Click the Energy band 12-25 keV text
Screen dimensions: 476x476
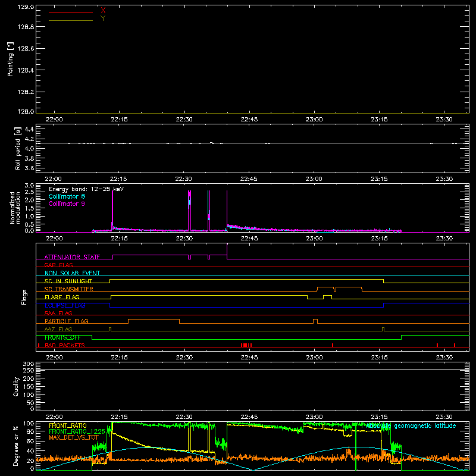pyautogui.click(x=86, y=189)
